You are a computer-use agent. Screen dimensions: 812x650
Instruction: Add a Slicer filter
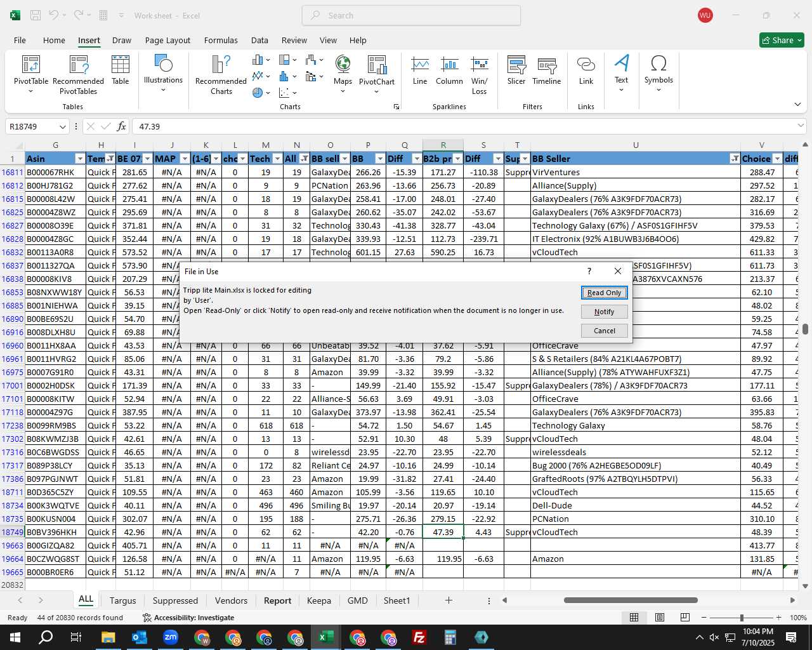[516, 70]
